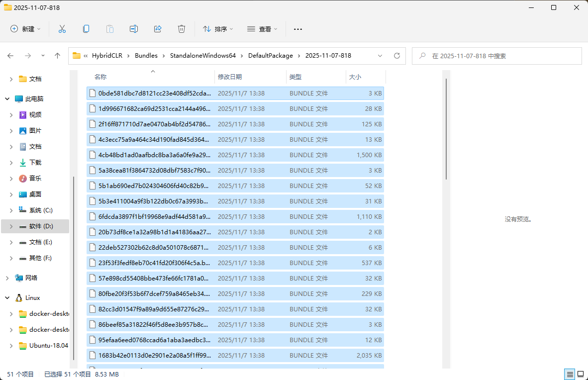Open the 新建 new item dropdown

click(x=25, y=29)
